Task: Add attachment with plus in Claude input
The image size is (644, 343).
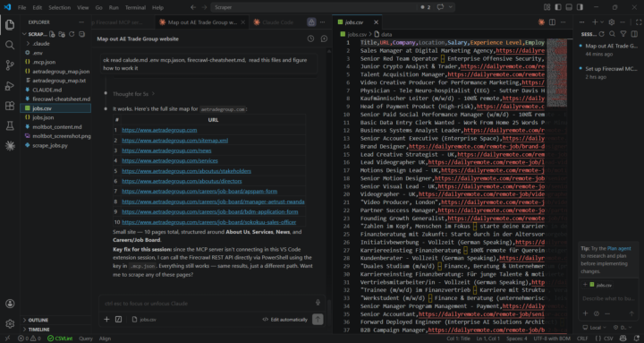Action: [x=106, y=319]
